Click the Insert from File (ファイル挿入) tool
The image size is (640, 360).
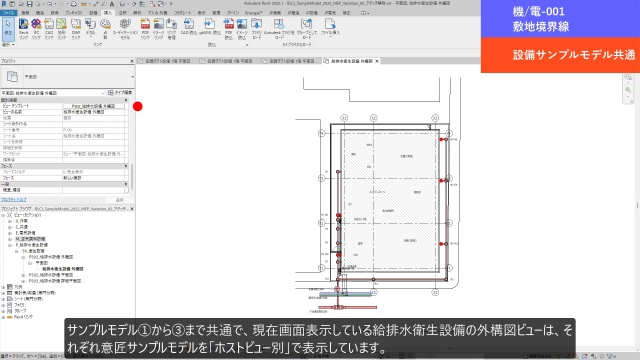coord(330,29)
